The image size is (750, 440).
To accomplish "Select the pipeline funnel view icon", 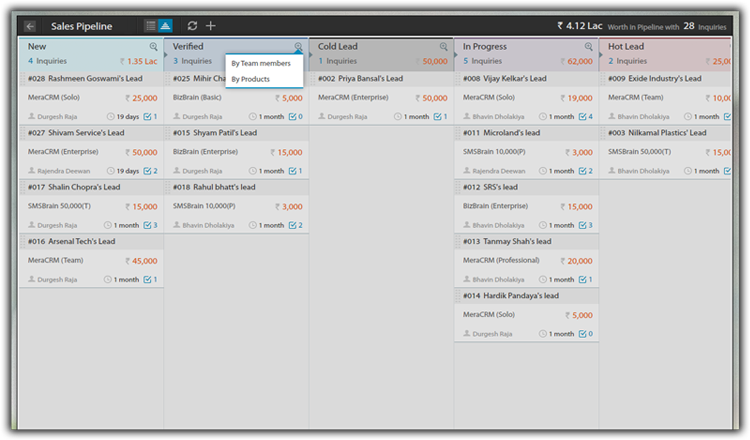I will [165, 25].
